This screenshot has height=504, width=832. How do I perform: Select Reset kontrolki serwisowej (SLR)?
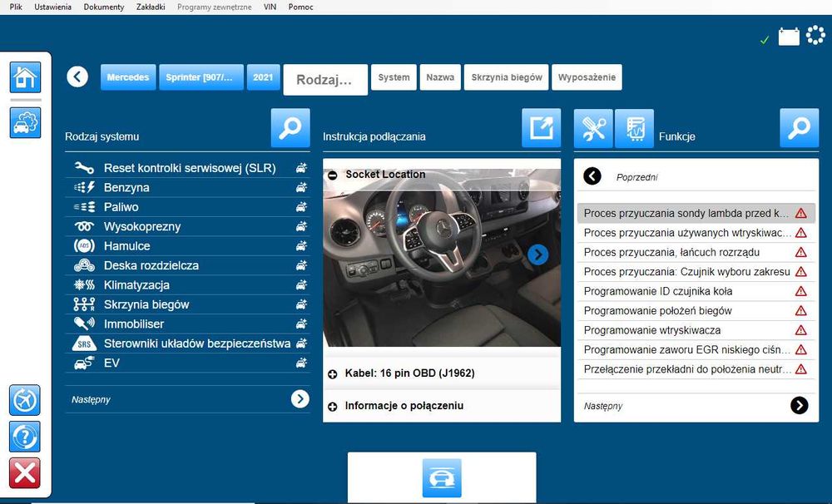[187, 168]
